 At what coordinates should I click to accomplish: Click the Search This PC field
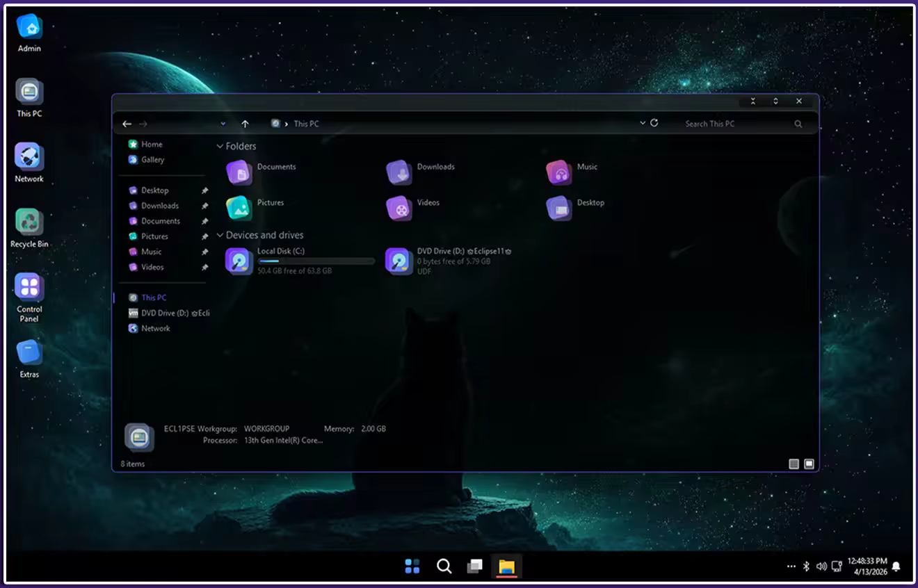pos(736,124)
